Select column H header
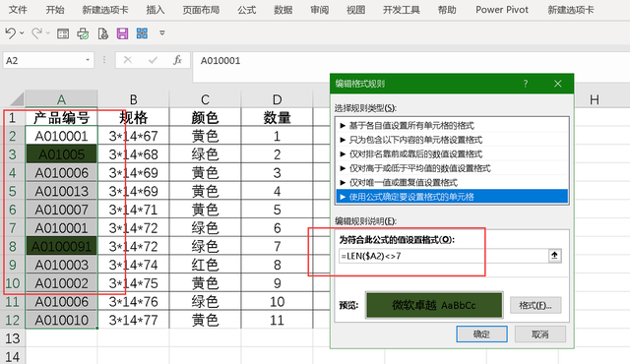 [x=595, y=99]
